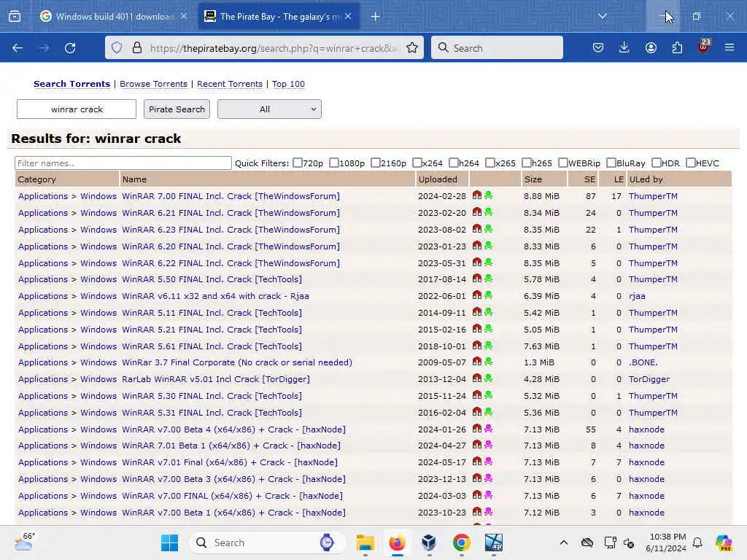Open uploader TorDigger profile link
This screenshot has height=560, width=747.
point(649,379)
